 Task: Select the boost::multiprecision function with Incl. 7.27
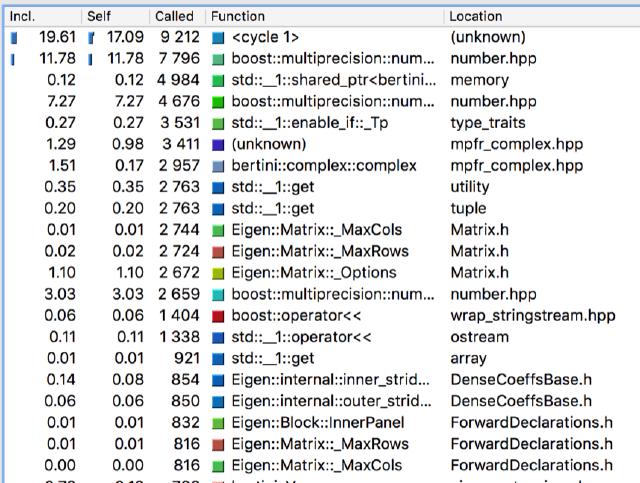pyautogui.click(x=333, y=101)
